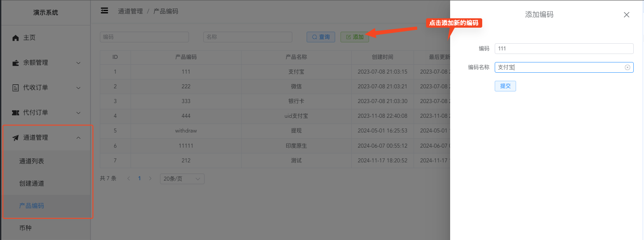Click the sidebar collapse hamburger icon
Viewport: 644px width, 240px height.
click(104, 11)
